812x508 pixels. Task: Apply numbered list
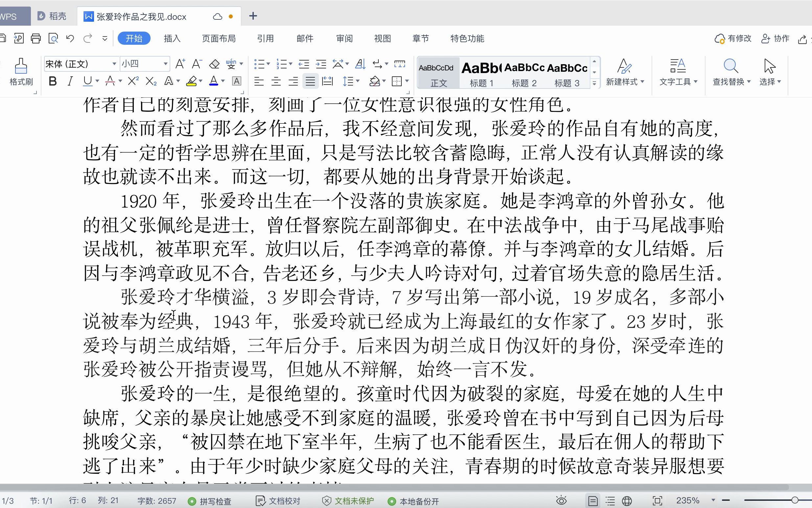click(282, 64)
